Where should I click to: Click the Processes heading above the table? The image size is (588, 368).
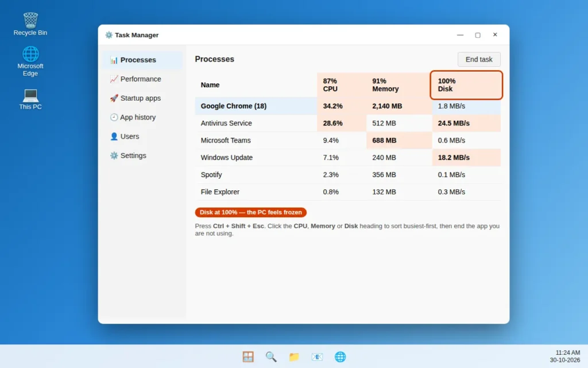pyautogui.click(x=215, y=59)
